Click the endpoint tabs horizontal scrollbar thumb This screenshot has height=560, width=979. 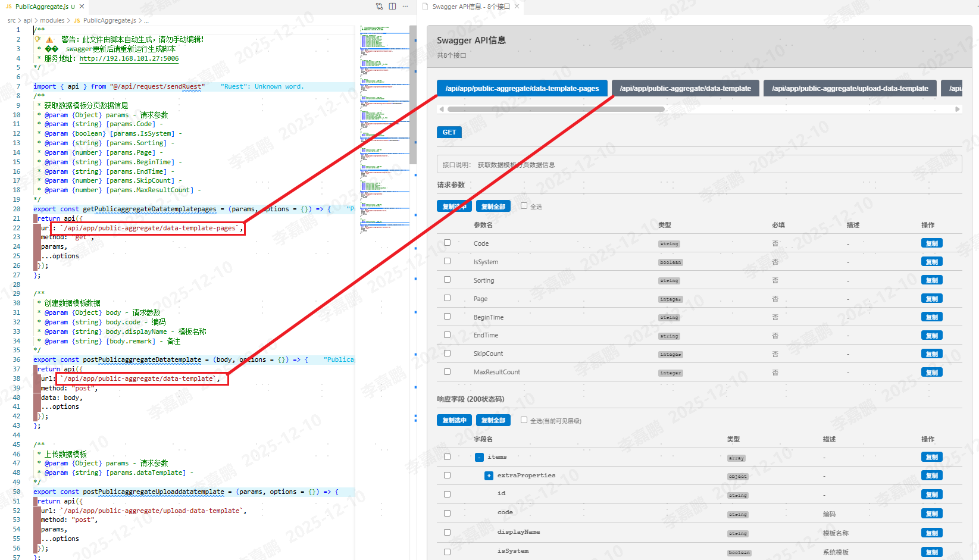click(x=556, y=110)
